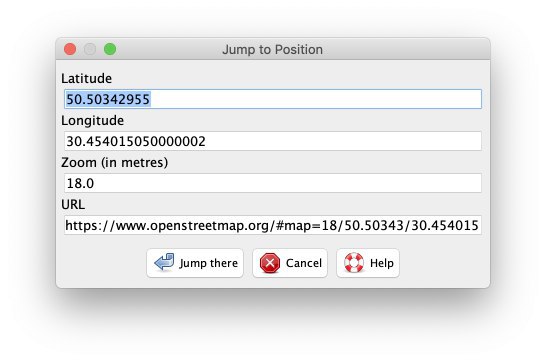Click the blue arrow Jump there icon
The image size is (546, 362).
tap(164, 262)
